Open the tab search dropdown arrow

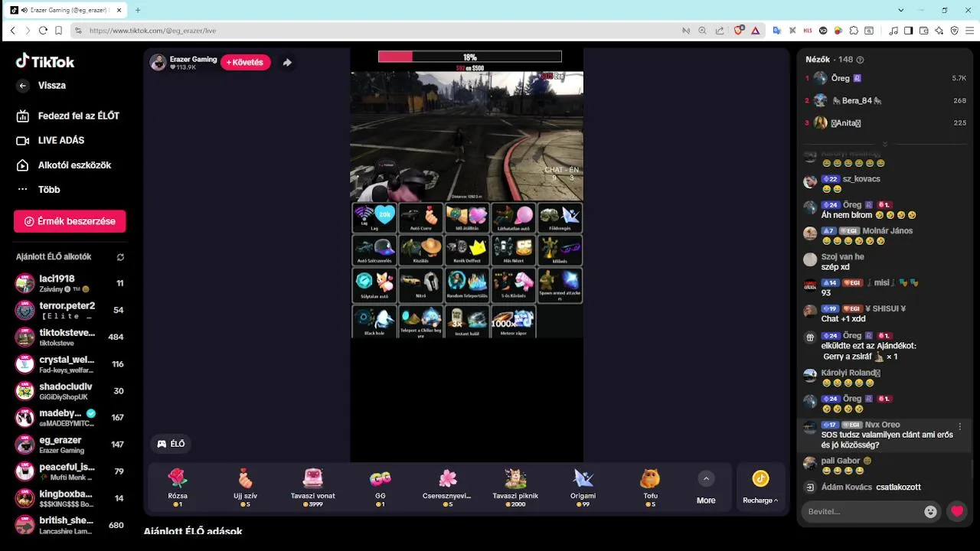pos(901,10)
